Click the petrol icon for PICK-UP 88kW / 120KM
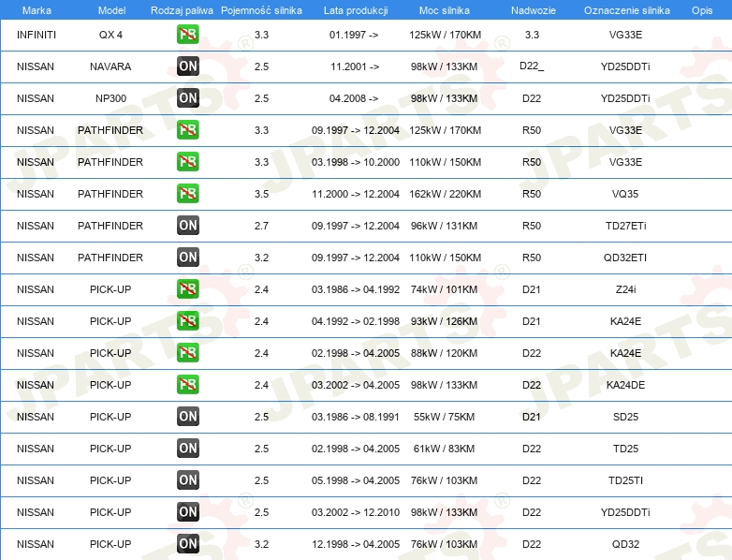 click(187, 353)
